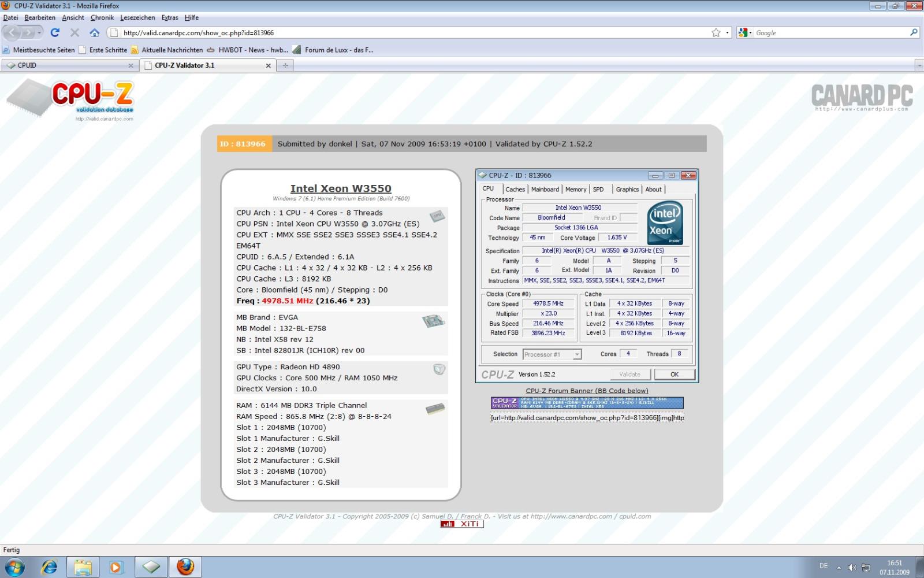This screenshot has height=578, width=924.
Task: Bookmark this page with the star icon
Action: click(x=716, y=33)
